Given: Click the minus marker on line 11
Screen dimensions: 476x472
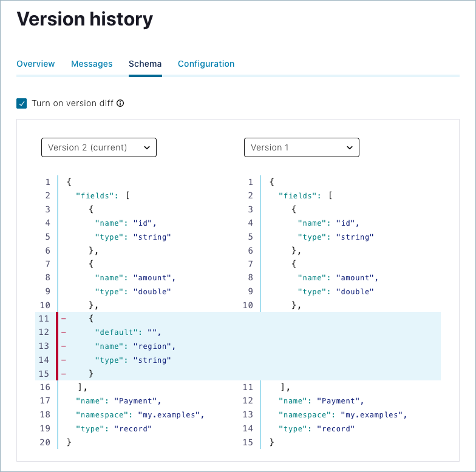Looking at the screenshot, I should (x=64, y=319).
